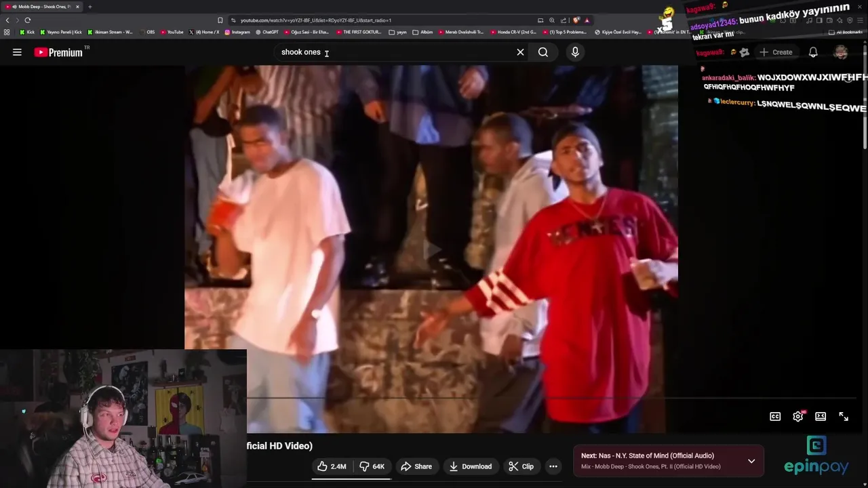Image resolution: width=868 pixels, height=488 pixels.
Task: Reload the current page
Action: coord(27,20)
